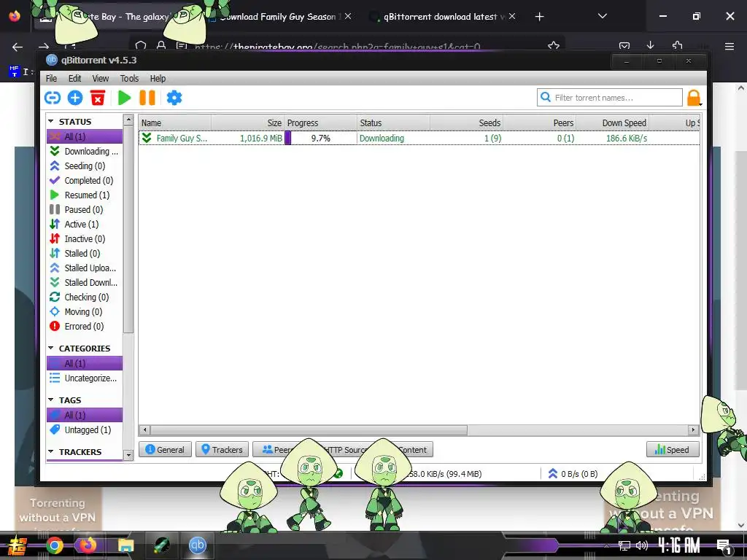Sort torrents by Down Speed column

click(612, 122)
